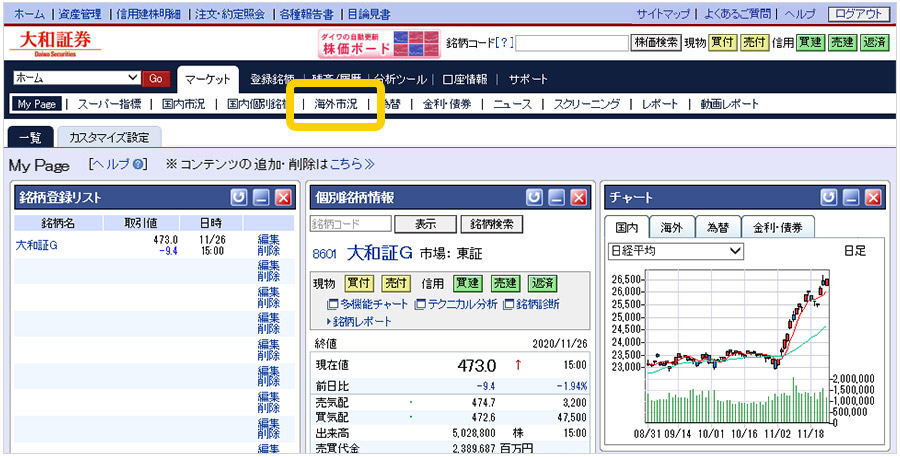Click the ログアウト button
The image size is (900, 457).
[859, 14]
